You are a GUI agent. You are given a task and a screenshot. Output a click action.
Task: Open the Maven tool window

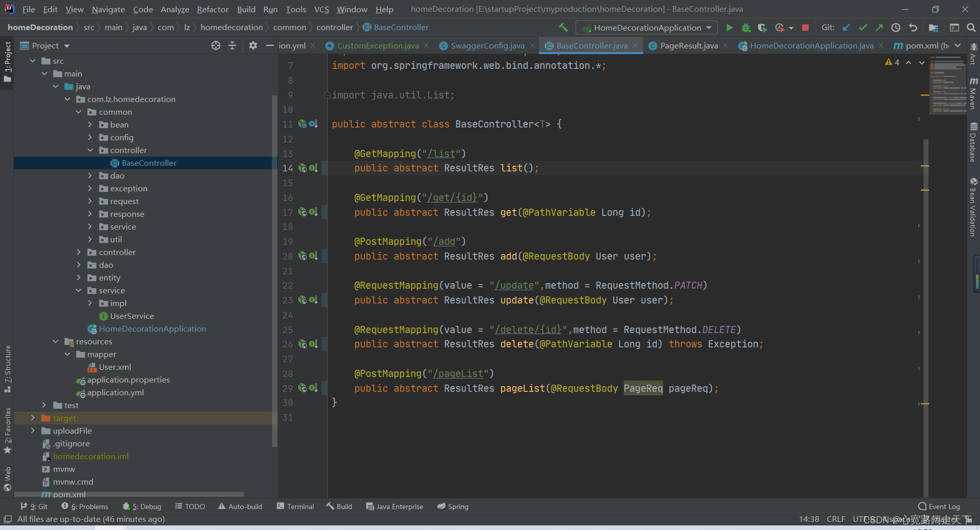click(973, 93)
